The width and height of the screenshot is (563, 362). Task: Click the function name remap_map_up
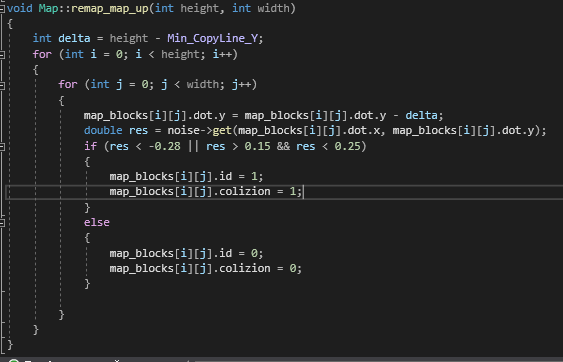110,8
